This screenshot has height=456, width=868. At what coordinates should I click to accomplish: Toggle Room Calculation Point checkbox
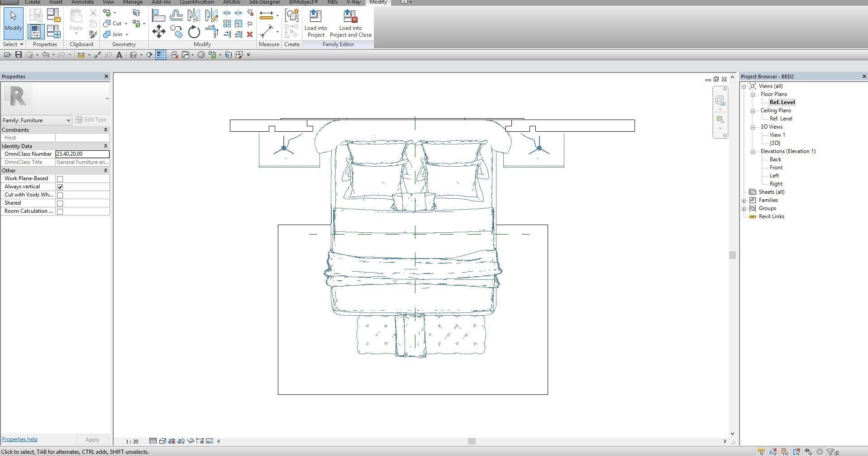coord(60,211)
